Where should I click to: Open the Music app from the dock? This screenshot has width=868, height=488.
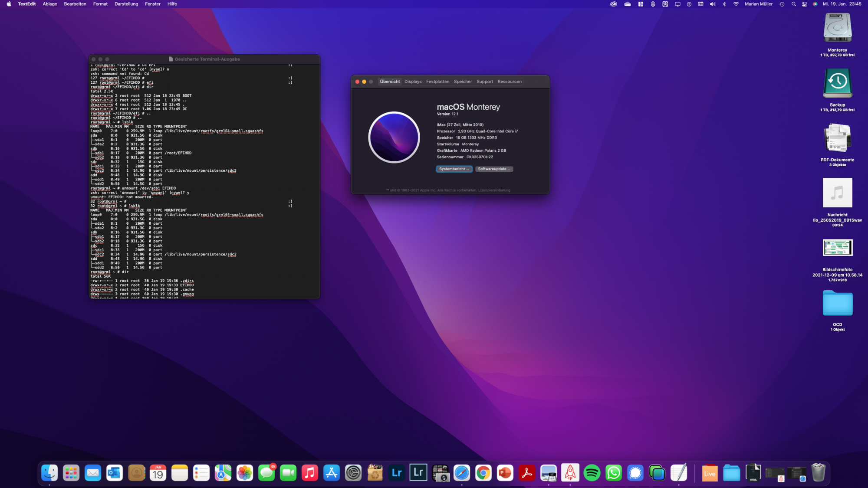coord(310,473)
